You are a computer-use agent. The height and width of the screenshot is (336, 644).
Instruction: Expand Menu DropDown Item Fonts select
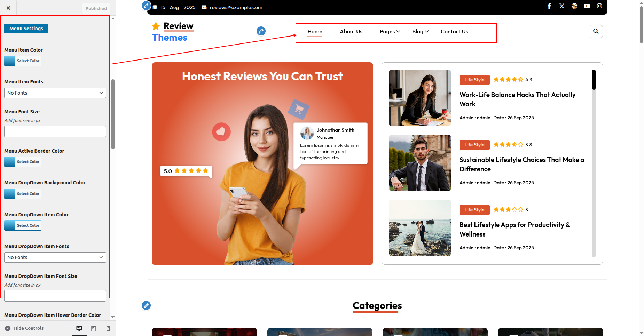(x=55, y=257)
